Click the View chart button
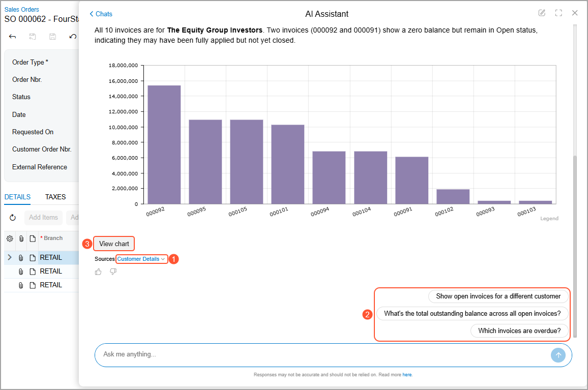 click(114, 244)
